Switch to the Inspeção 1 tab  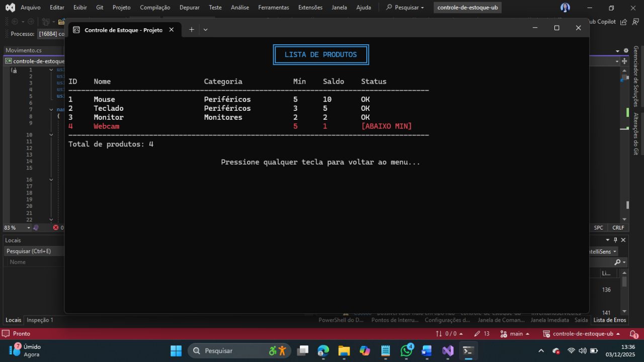(x=40, y=320)
